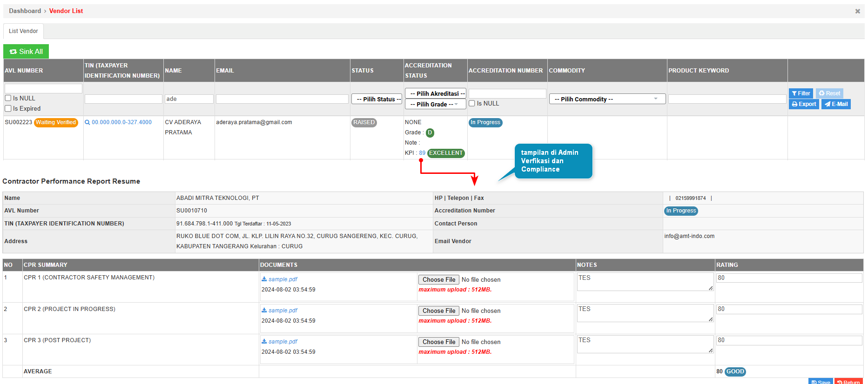868x384 pixels.
Task: Go to Dashboard in breadcrumb
Action: click(x=25, y=11)
